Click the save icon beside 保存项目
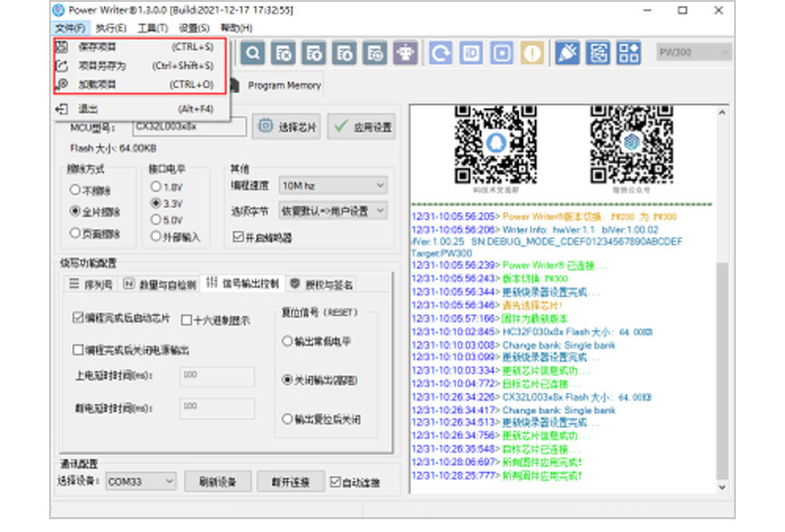The image size is (785, 532). click(61, 46)
